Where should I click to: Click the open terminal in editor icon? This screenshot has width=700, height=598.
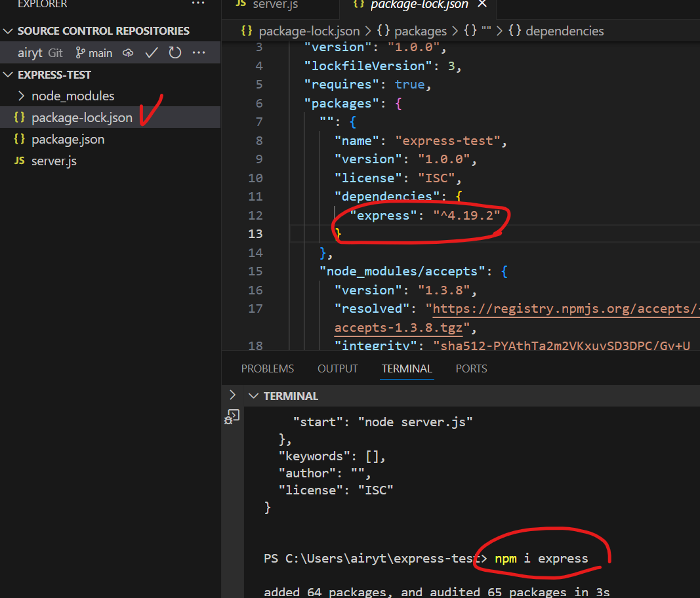232,416
